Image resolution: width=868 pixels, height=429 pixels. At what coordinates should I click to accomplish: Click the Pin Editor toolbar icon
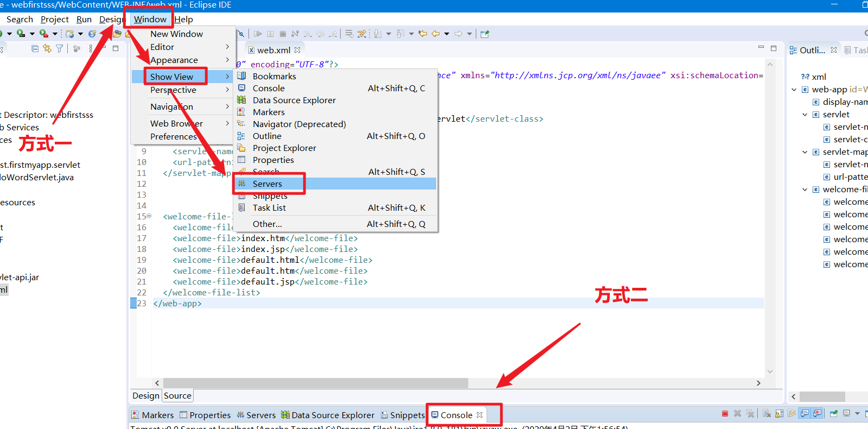pyautogui.click(x=485, y=34)
